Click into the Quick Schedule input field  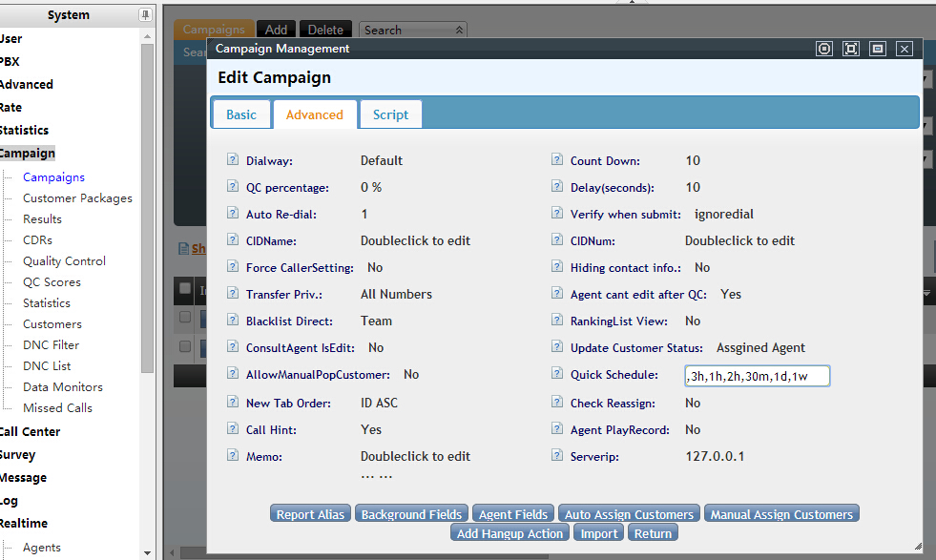[x=757, y=376]
